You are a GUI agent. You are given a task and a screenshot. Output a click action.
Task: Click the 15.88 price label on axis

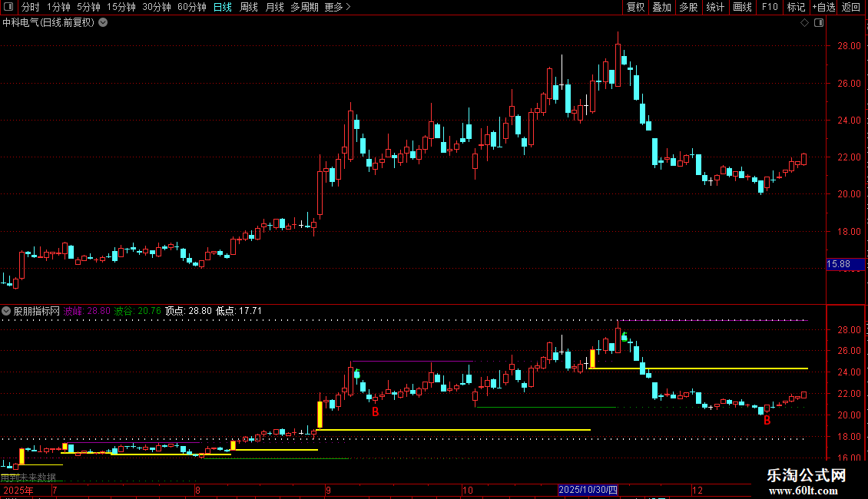click(845, 264)
